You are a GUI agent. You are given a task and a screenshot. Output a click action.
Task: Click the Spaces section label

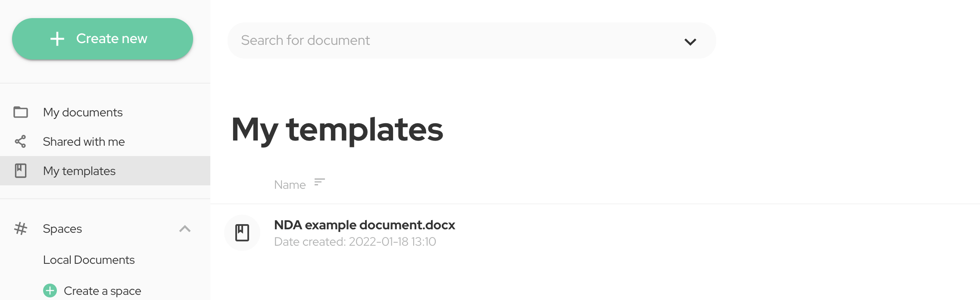[x=62, y=228]
